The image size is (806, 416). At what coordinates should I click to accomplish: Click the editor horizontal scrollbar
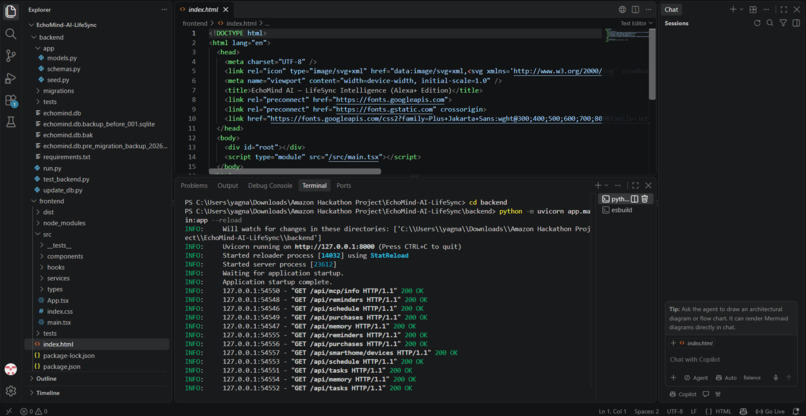(295, 171)
